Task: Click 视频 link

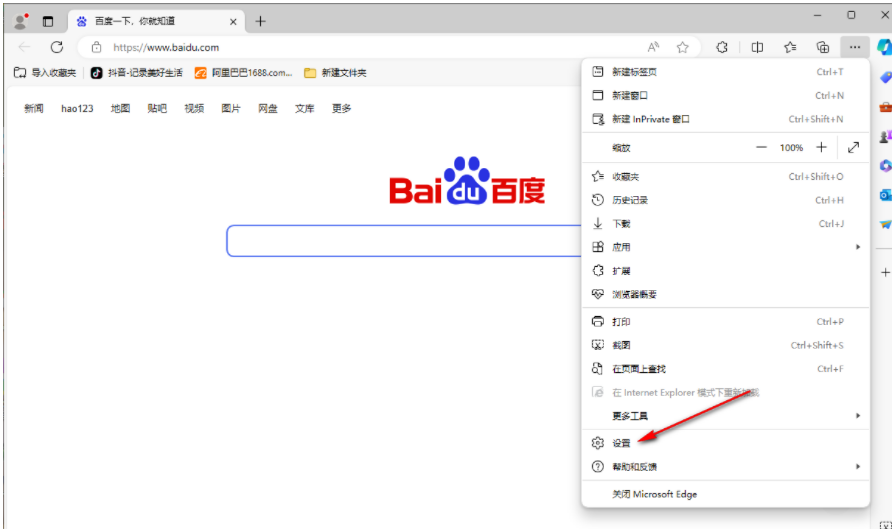Action: coord(194,108)
